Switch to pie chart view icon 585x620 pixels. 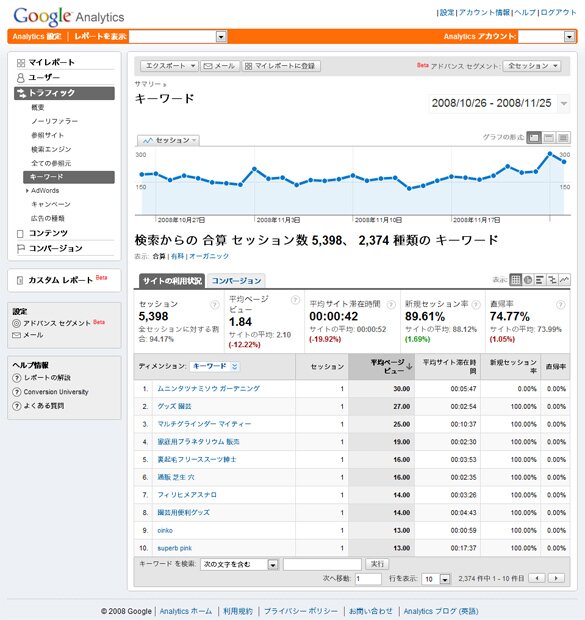tap(528, 280)
